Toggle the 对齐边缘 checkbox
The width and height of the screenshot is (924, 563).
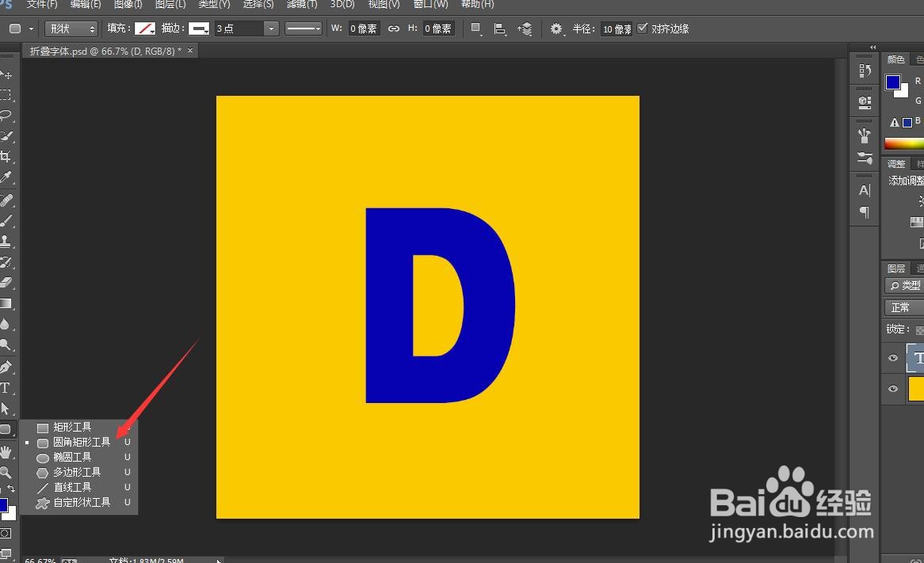643,28
